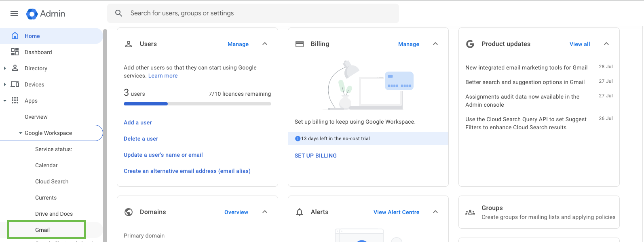Click 'Primary domain' label

(144, 236)
